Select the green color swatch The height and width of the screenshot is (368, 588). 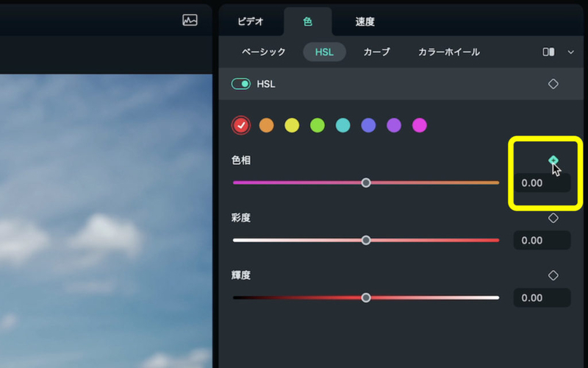(318, 125)
